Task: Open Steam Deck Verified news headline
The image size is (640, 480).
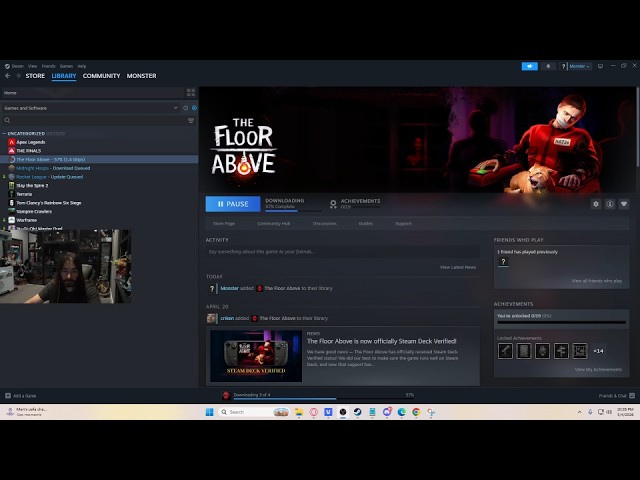Action: point(381,341)
